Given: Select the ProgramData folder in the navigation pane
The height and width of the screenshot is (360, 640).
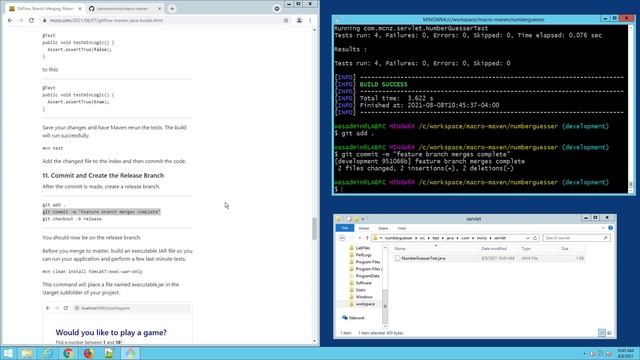Looking at the screenshot, I should click(x=367, y=276).
